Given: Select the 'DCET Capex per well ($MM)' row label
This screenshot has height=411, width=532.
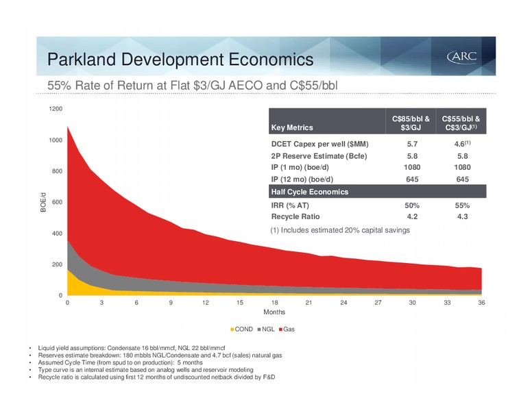Looking at the screenshot, I should [319, 144].
